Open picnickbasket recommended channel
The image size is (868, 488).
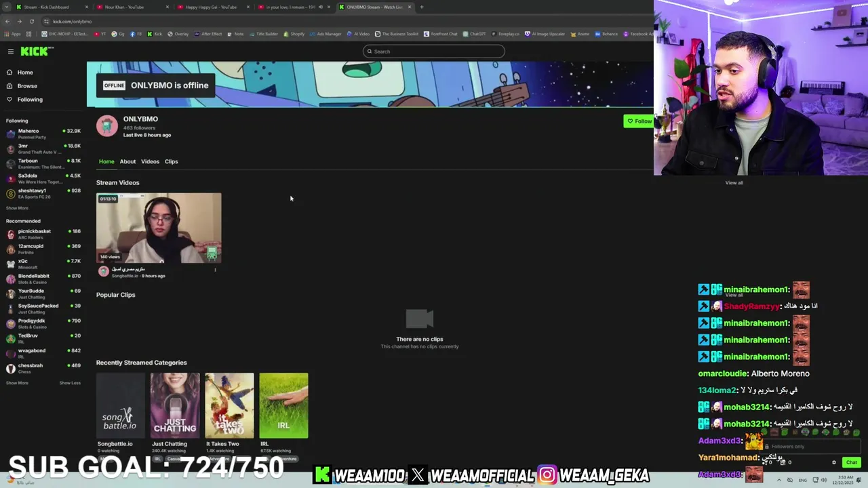[x=43, y=234]
